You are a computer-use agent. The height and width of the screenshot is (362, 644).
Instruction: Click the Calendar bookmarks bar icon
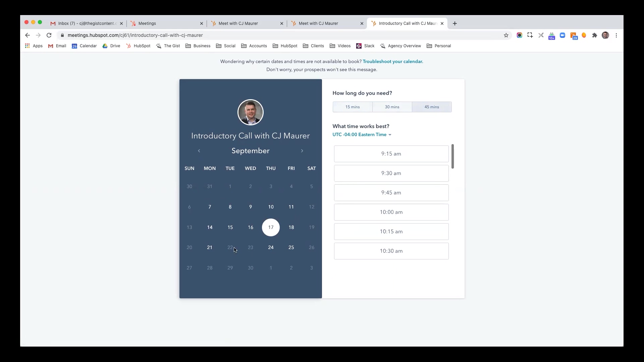pos(74,46)
